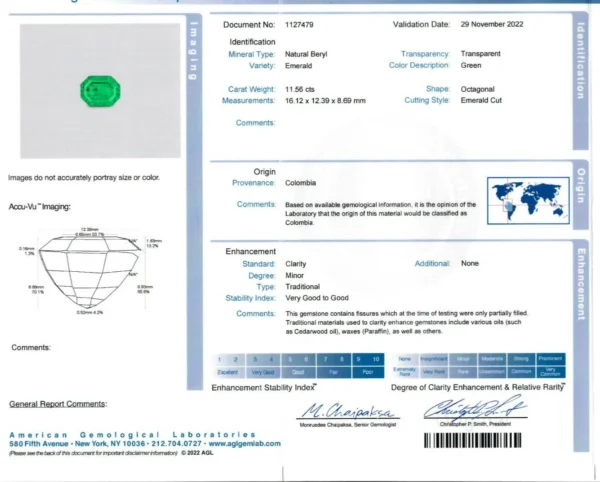Screen dimensions: 600x482
Task: Click the 'Very Good' stability scale cell
Action: (x=263, y=372)
